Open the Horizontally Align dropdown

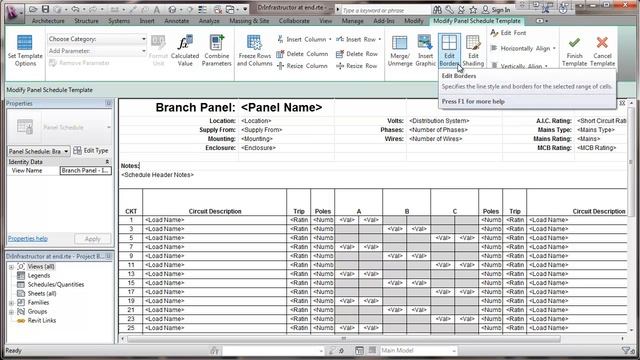coord(554,49)
